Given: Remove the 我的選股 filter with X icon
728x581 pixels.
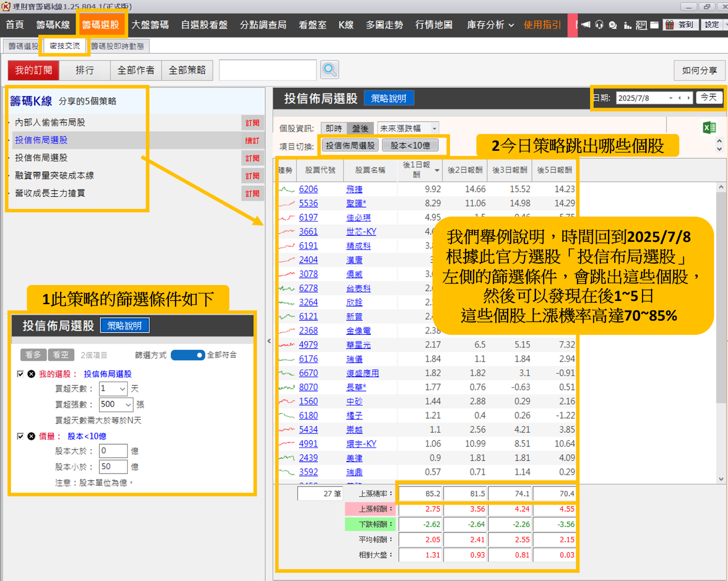Looking at the screenshot, I should point(31,374).
